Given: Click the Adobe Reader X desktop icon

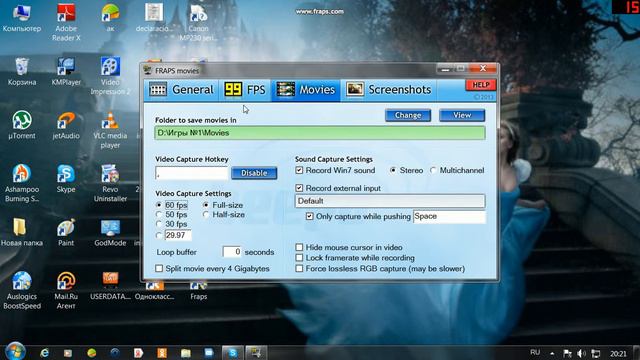Looking at the screenshot, I should click(66, 22).
